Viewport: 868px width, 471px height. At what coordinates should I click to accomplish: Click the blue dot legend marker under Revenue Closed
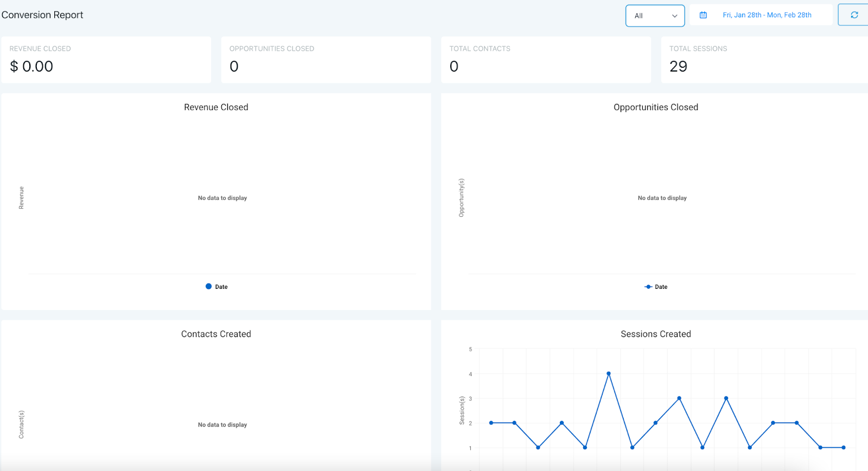coord(208,286)
